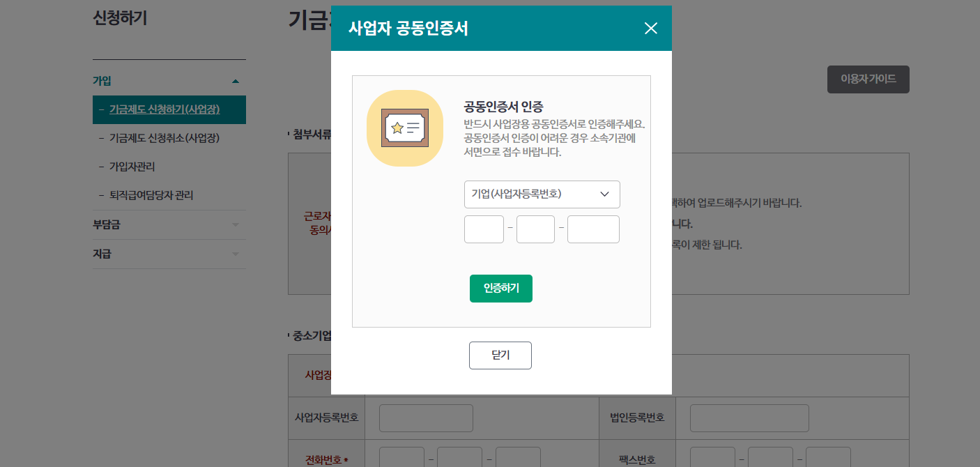The image size is (980, 467).
Task: Click the 사업자등록번호 input field
Action: [426, 418]
